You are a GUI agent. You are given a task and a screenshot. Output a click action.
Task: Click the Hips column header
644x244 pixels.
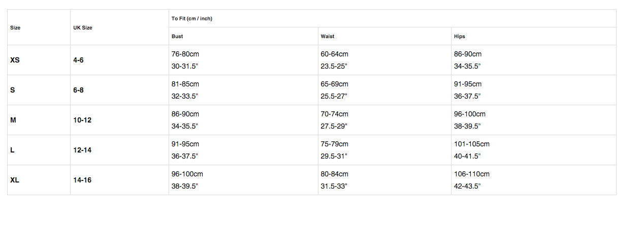click(x=460, y=37)
